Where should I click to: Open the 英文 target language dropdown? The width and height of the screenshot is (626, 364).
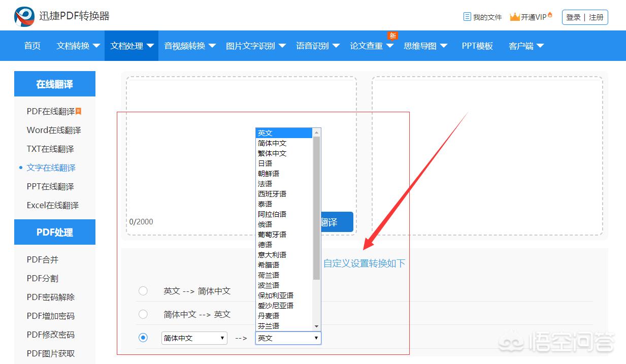click(288, 338)
